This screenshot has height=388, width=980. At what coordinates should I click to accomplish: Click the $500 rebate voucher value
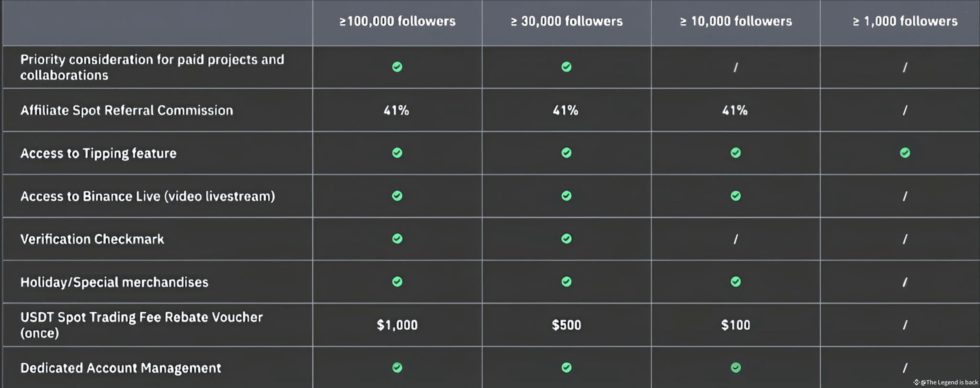(x=566, y=325)
